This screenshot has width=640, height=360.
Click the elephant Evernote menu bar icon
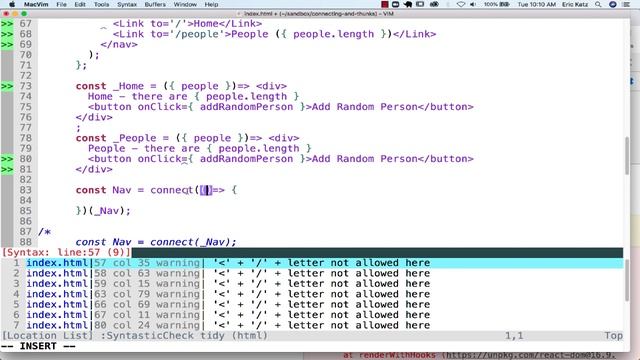click(x=408, y=4)
